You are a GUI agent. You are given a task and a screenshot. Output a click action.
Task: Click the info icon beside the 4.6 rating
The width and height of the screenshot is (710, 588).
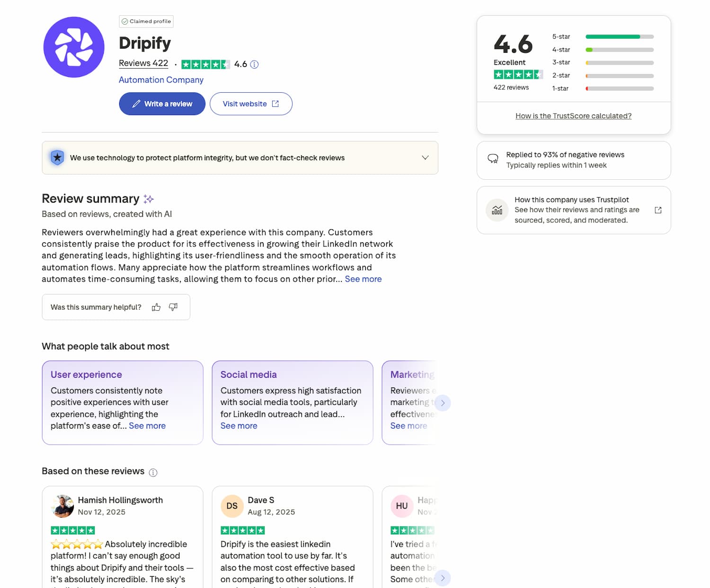tap(254, 64)
